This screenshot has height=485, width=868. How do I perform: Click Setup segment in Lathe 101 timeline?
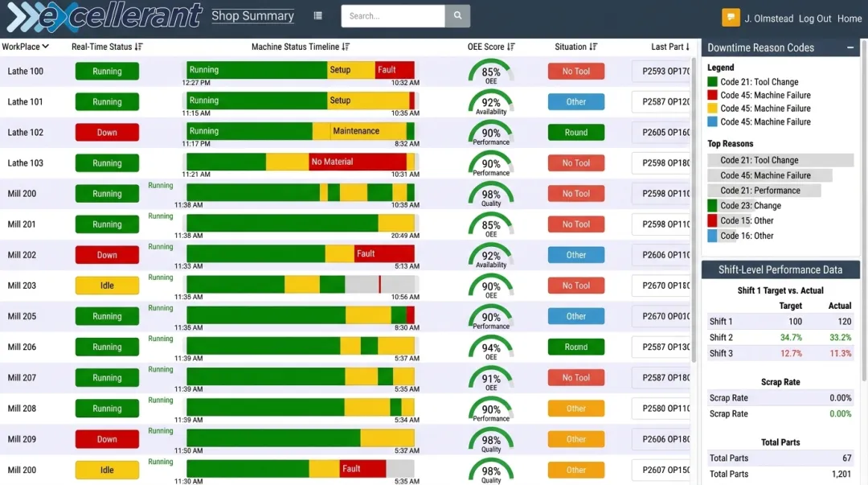pos(368,101)
